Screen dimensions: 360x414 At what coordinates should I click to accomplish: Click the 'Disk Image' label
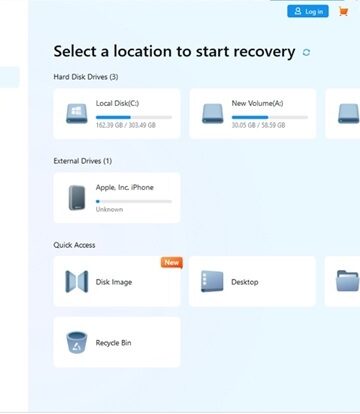[114, 282]
